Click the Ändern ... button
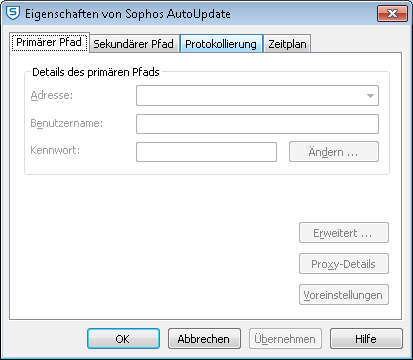This screenshot has width=413, height=360. pyautogui.click(x=334, y=152)
